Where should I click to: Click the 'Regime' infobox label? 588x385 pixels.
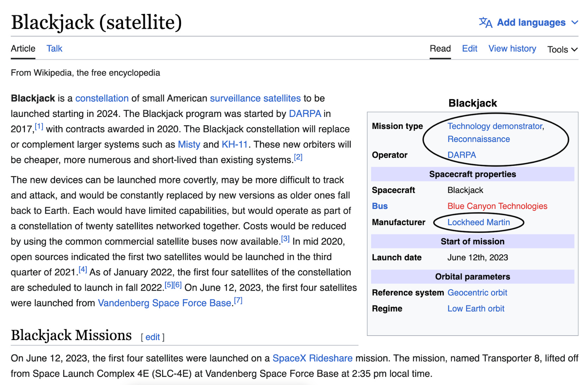tap(387, 309)
